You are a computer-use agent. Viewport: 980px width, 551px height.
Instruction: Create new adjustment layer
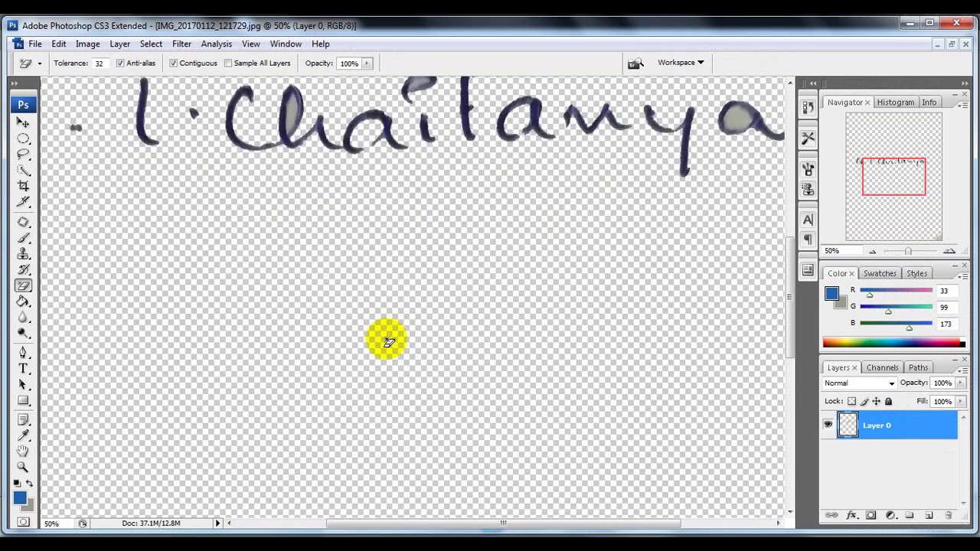(x=890, y=516)
